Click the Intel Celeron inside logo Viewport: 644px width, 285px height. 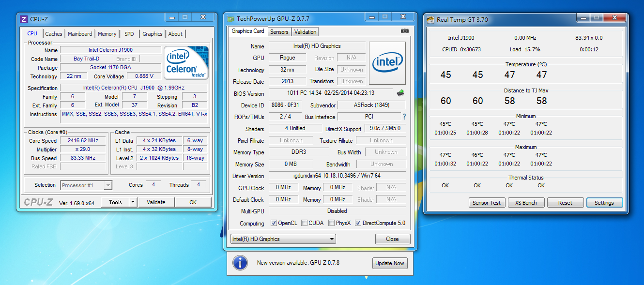click(x=186, y=63)
